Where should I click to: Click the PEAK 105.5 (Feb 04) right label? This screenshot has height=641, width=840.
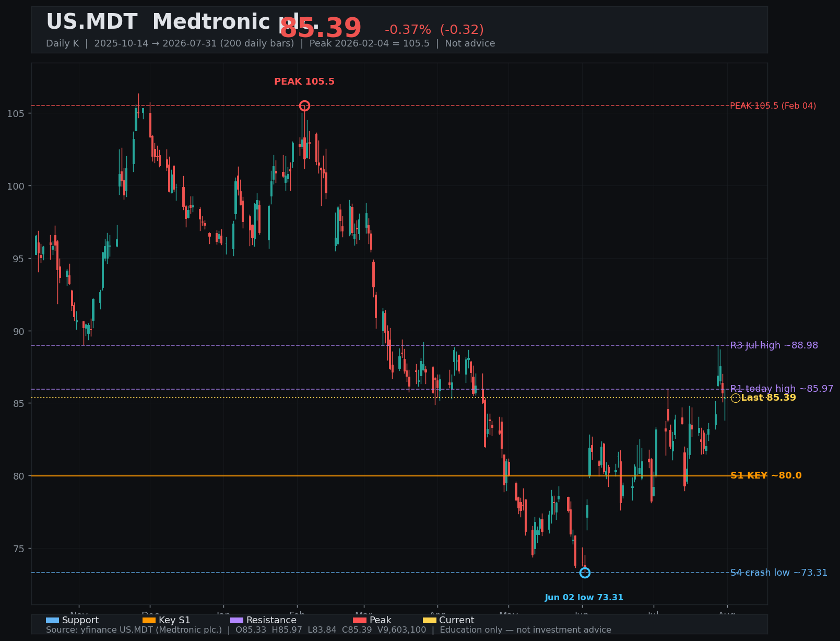[773, 106]
